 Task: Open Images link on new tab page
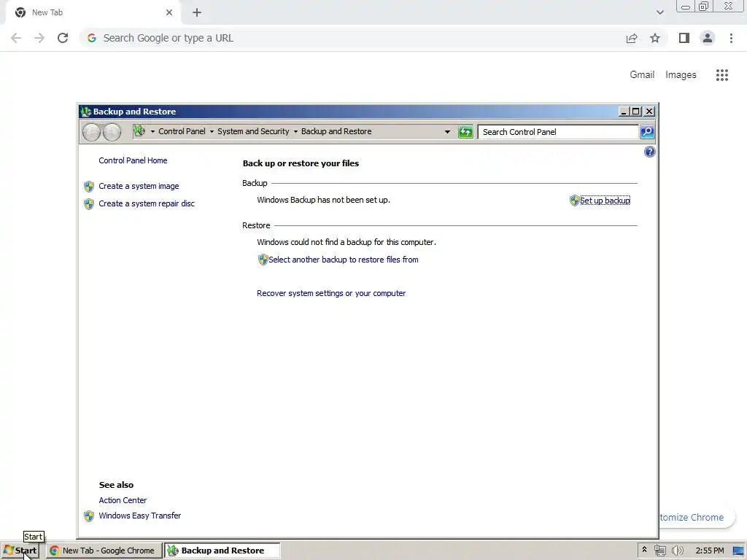point(681,75)
